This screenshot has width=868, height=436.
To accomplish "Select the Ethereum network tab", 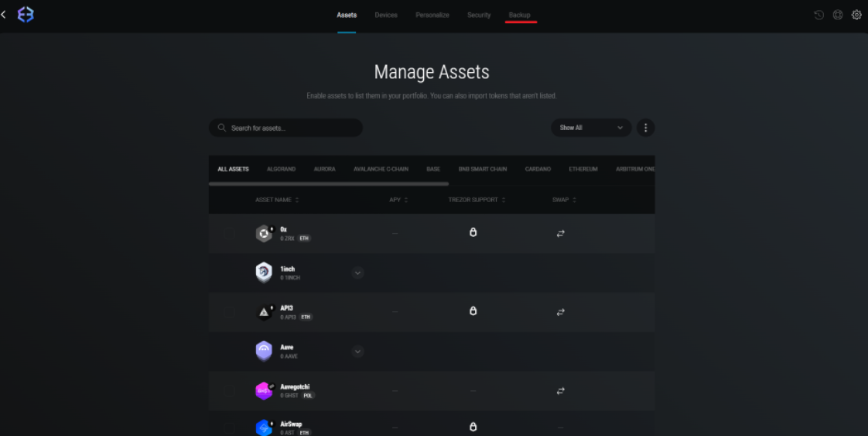I will pyautogui.click(x=583, y=169).
